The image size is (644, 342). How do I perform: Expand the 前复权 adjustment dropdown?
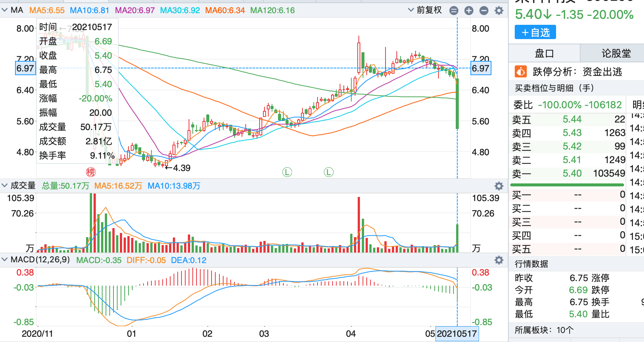coord(425,10)
